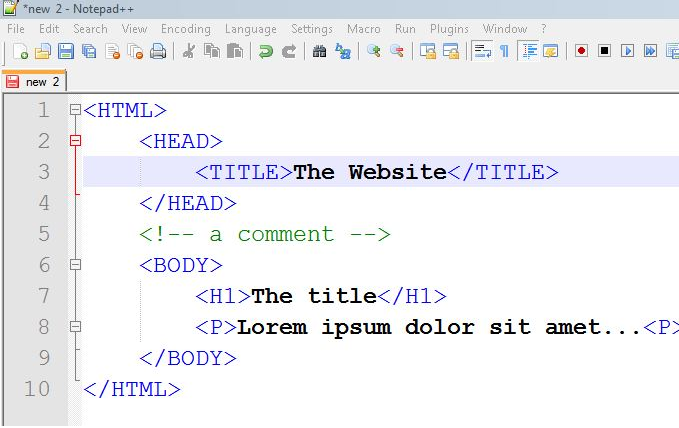Collapse the red HEAD fold marker
The height and width of the screenshot is (428, 679).
(75, 140)
